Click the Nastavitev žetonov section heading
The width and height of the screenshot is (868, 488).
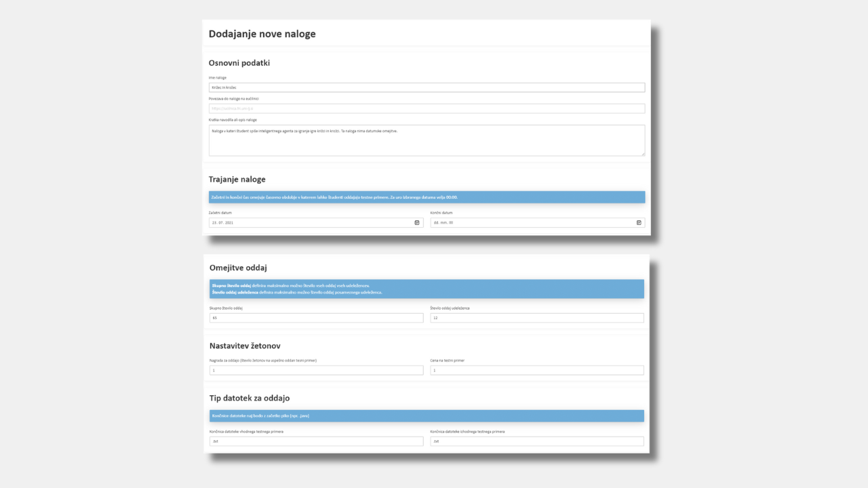pos(245,346)
